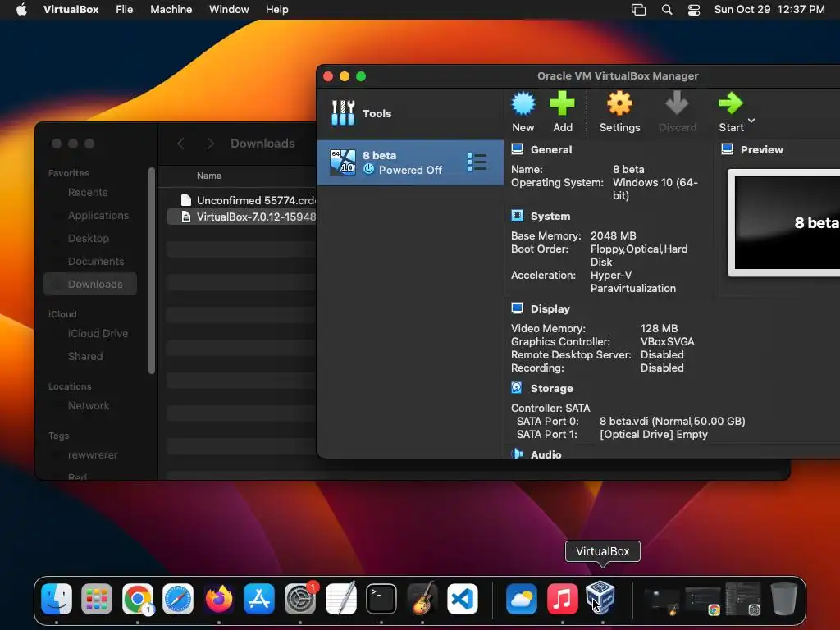Viewport: 840px width, 630px height.
Task: Open Control Center from the menu bar
Action: (x=694, y=10)
